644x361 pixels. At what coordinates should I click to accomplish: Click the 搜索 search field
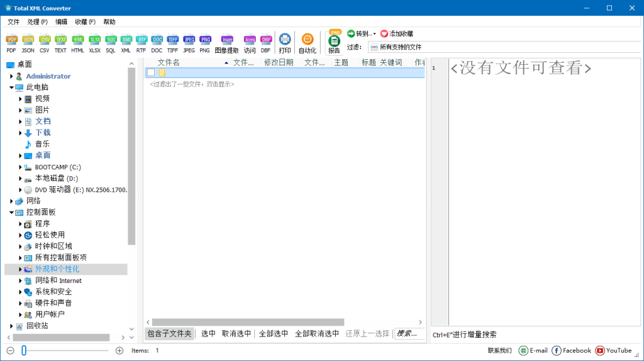pos(409,333)
